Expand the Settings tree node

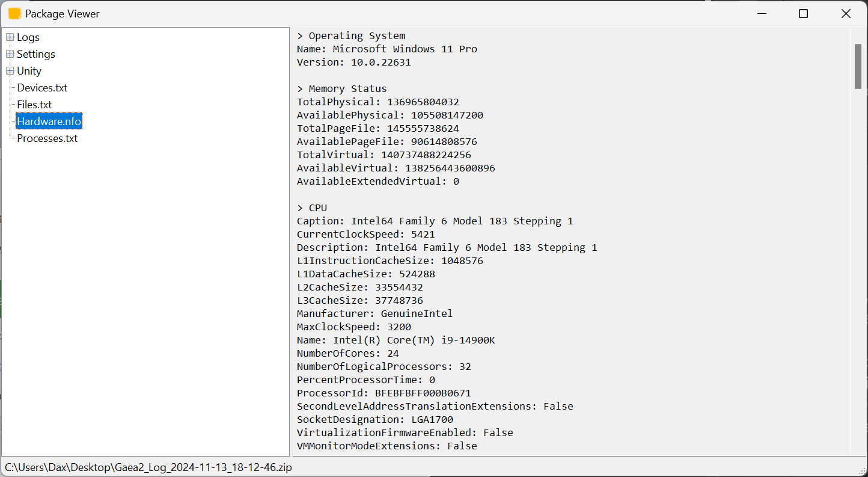[x=10, y=54]
